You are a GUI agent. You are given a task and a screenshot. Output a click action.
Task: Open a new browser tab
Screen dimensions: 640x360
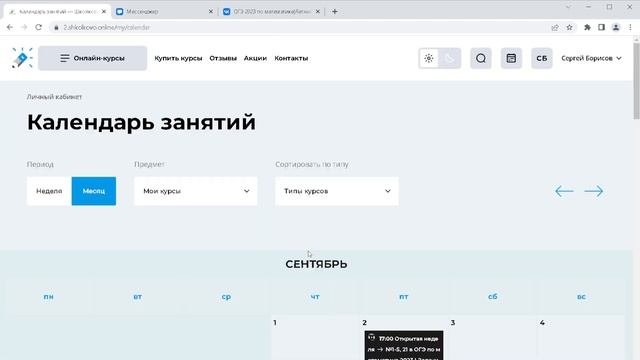click(335, 11)
